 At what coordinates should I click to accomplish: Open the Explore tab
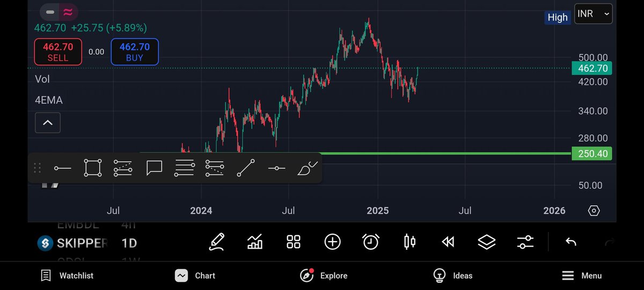324,275
